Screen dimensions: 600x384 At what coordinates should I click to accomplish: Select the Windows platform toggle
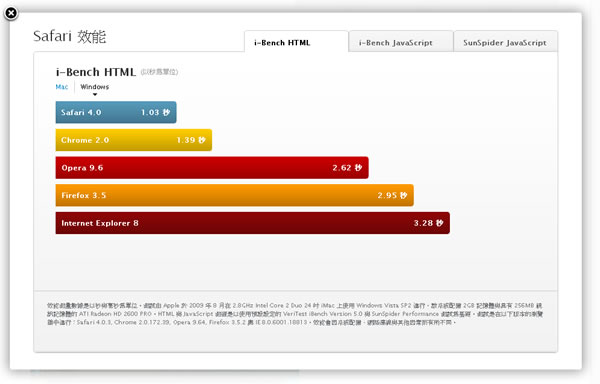(x=95, y=87)
